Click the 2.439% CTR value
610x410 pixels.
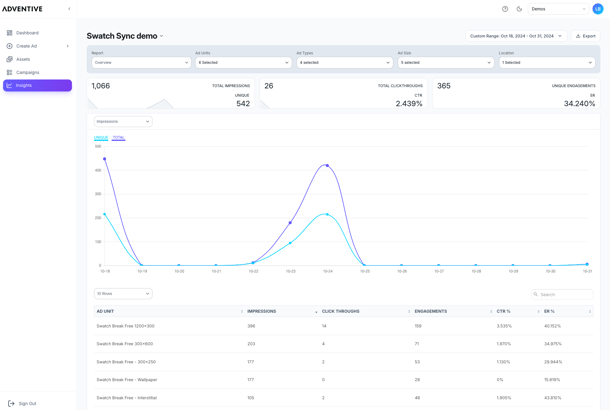[x=409, y=103]
